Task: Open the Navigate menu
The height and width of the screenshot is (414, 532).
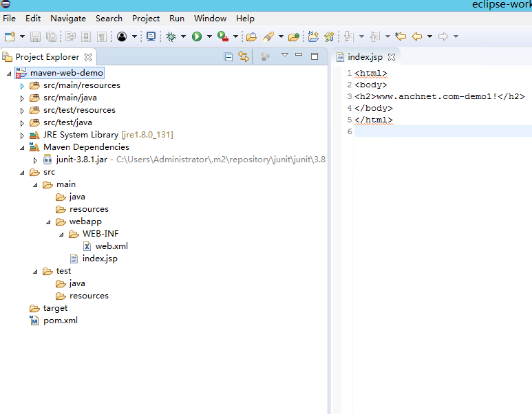Action: (x=68, y=19)
